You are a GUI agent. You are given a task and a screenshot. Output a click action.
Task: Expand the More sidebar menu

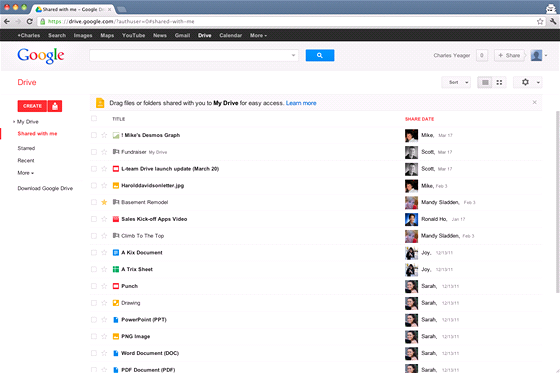click(26, 173)
